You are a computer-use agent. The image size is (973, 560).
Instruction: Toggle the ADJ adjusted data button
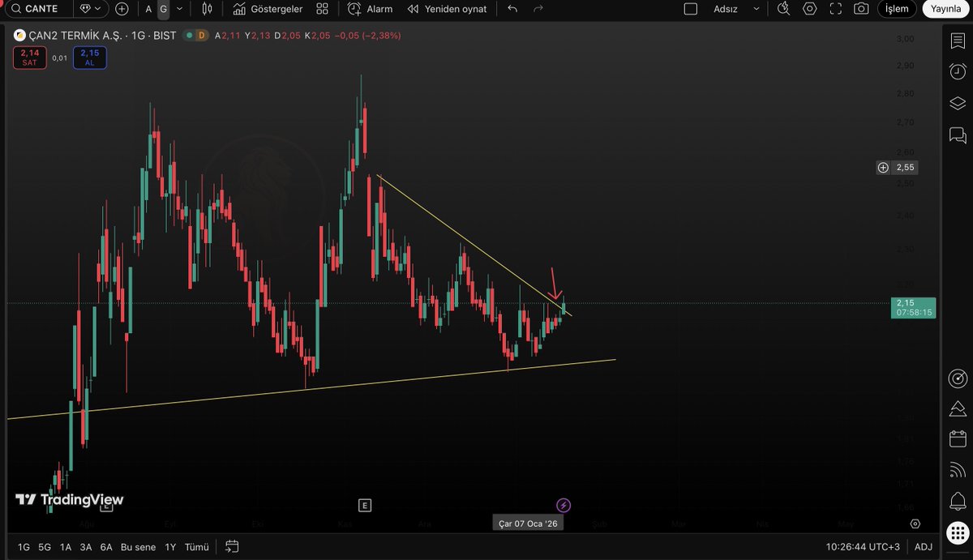(924, 547)
